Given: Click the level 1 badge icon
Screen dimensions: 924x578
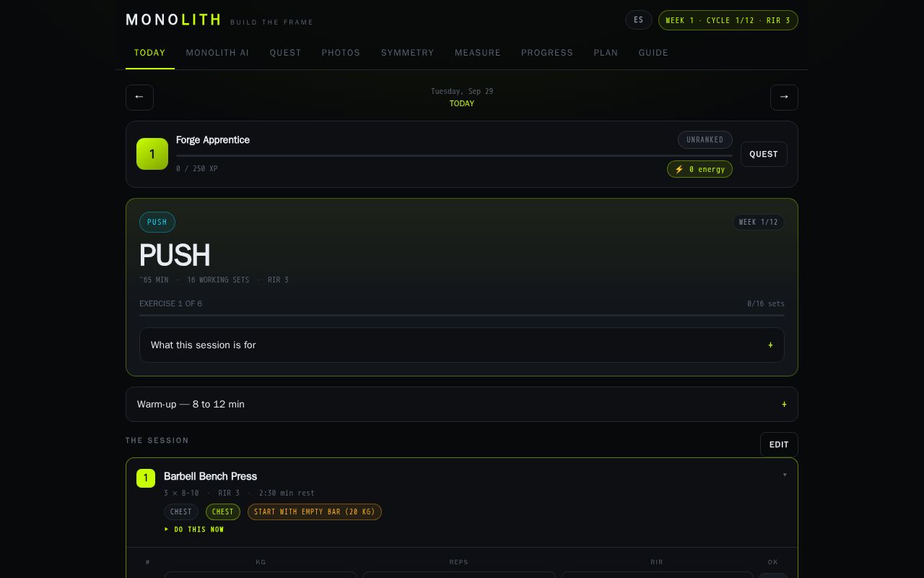Looking at the screenshot, I should point(152,154).
